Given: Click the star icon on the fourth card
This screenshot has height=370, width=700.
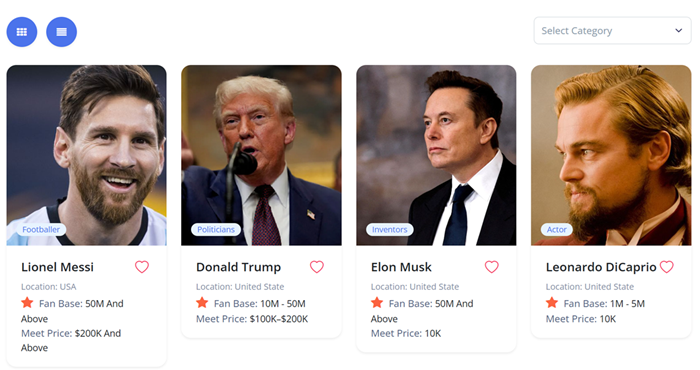Looking at the screenshot, I should coord(552,303).
